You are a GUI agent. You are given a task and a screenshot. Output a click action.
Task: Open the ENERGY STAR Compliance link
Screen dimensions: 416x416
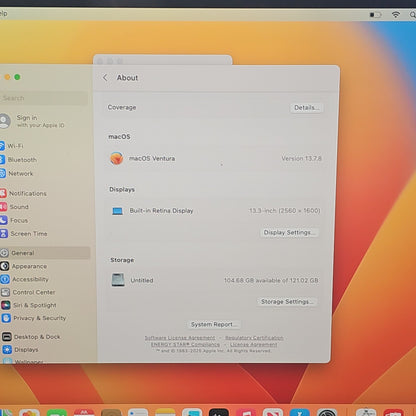[185, 344]
